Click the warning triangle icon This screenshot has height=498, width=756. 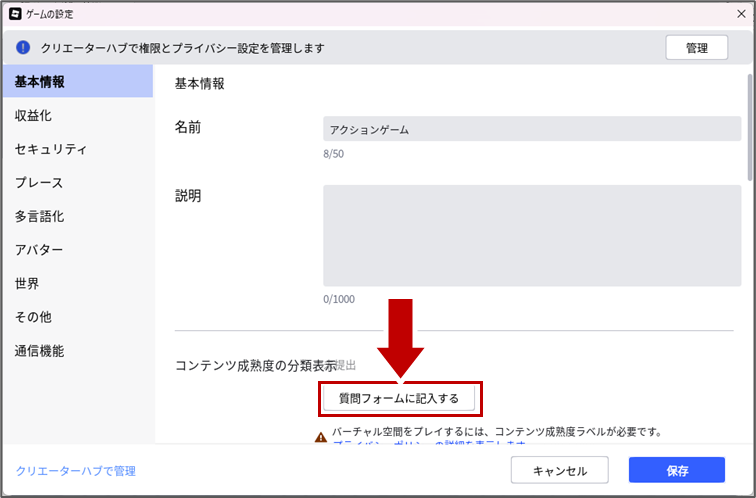[x=321, y=438]
